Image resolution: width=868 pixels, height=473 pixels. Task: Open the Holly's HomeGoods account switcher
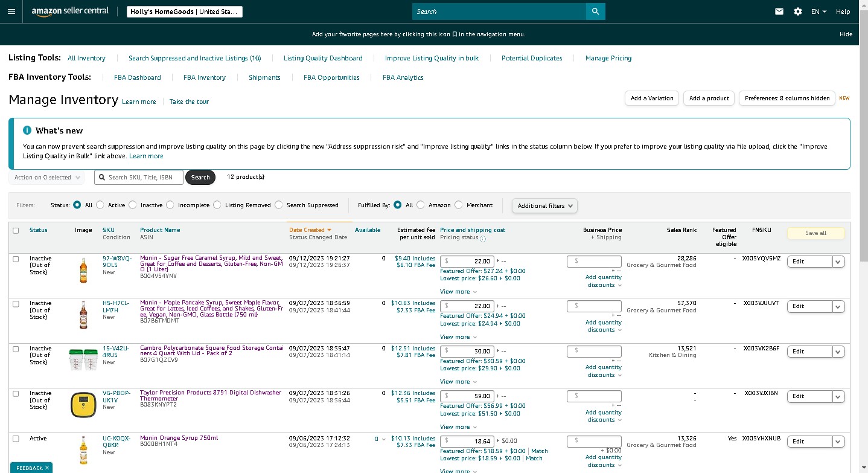tap(185, 11)
